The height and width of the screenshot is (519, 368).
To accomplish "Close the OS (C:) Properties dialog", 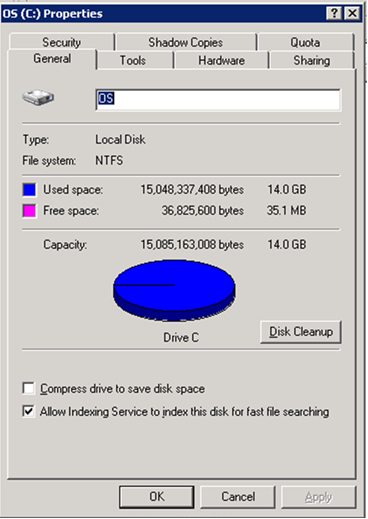I will [x=352, y=13].
